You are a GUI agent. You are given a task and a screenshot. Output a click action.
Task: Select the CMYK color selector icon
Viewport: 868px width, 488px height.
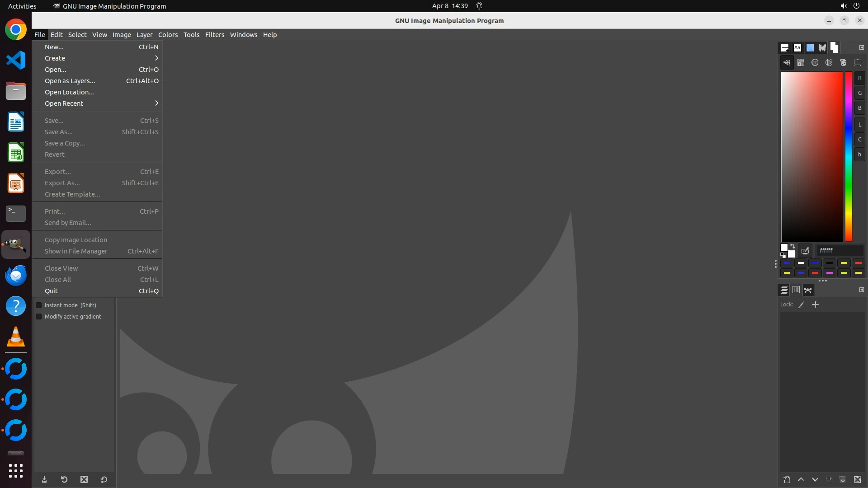pos(801,63)
